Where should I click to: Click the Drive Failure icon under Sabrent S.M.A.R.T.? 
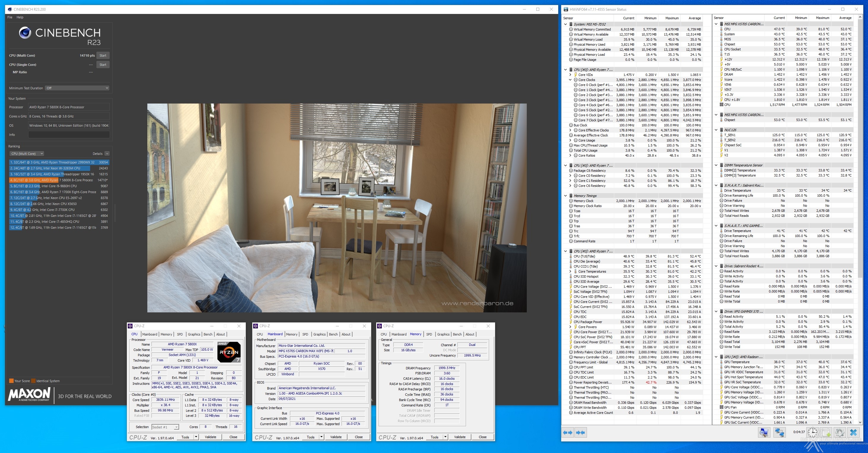pyautogui.click(x=722, y=201)
